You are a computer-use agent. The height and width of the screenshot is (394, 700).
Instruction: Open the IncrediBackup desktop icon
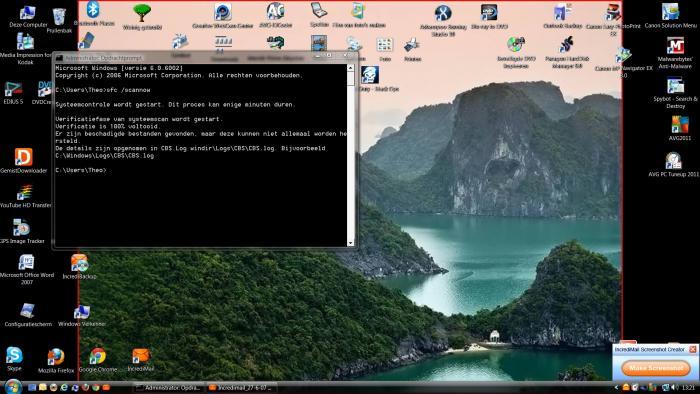click(79, 266)
